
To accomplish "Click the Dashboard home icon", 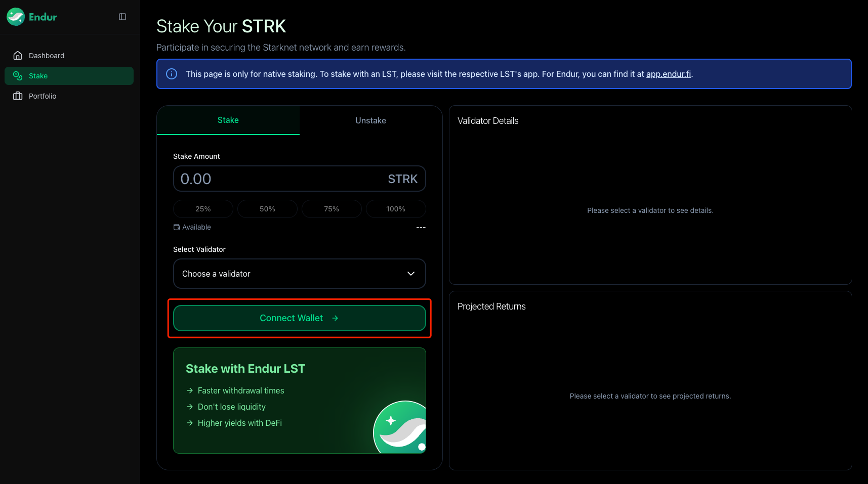I will point(18,56).
